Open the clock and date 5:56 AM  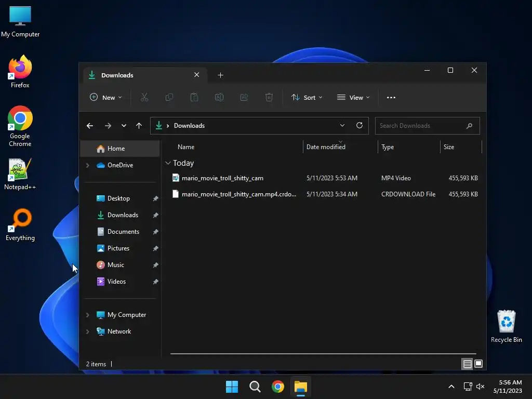(508, 387)
